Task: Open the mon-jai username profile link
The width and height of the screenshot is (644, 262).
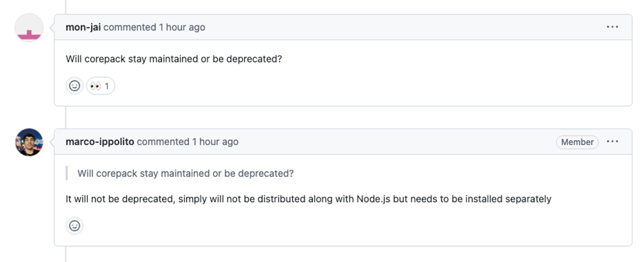Action: click(x=83, y=27)
